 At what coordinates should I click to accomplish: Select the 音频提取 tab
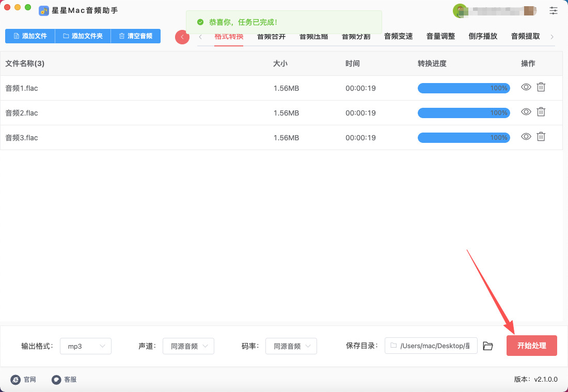pos(525,36)
